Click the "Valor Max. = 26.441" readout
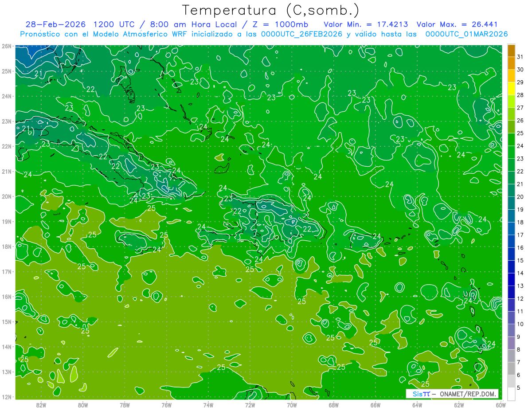The height and width of the screenshot is (411, 532). (x=456, y=24)
